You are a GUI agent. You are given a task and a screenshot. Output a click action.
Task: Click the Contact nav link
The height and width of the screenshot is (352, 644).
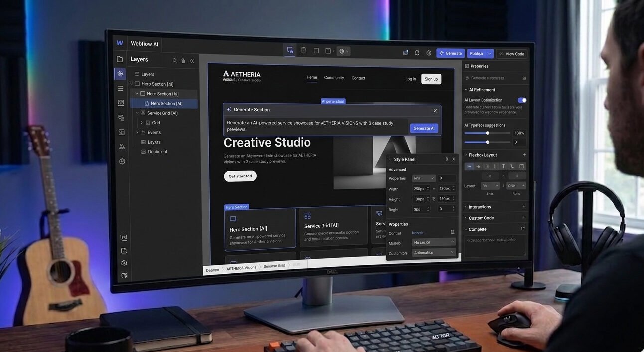tap(358, 78)
